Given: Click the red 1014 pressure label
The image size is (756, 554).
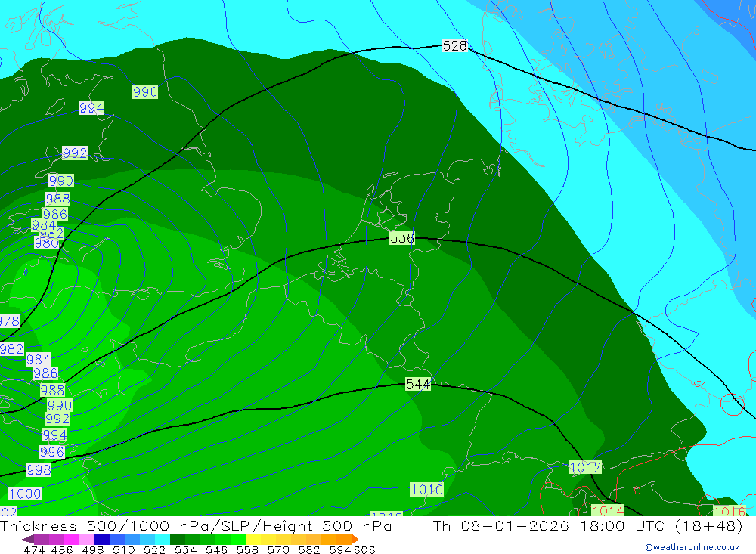Looking at the screenshot, I should click(608, 512).
